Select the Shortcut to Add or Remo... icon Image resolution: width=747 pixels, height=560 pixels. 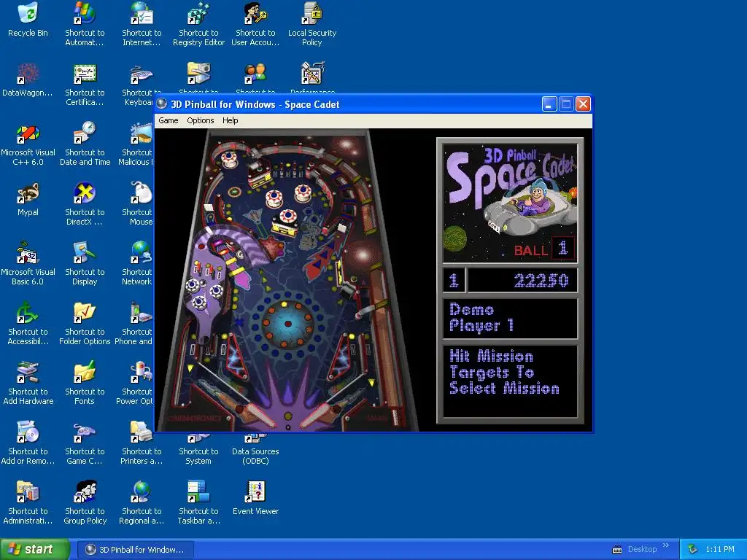point(28,443)
